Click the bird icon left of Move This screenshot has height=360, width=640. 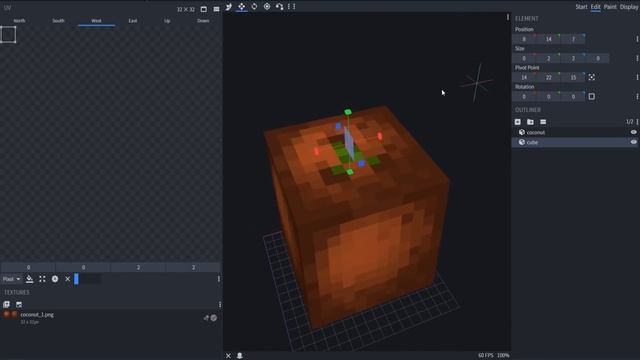(229, 7)
